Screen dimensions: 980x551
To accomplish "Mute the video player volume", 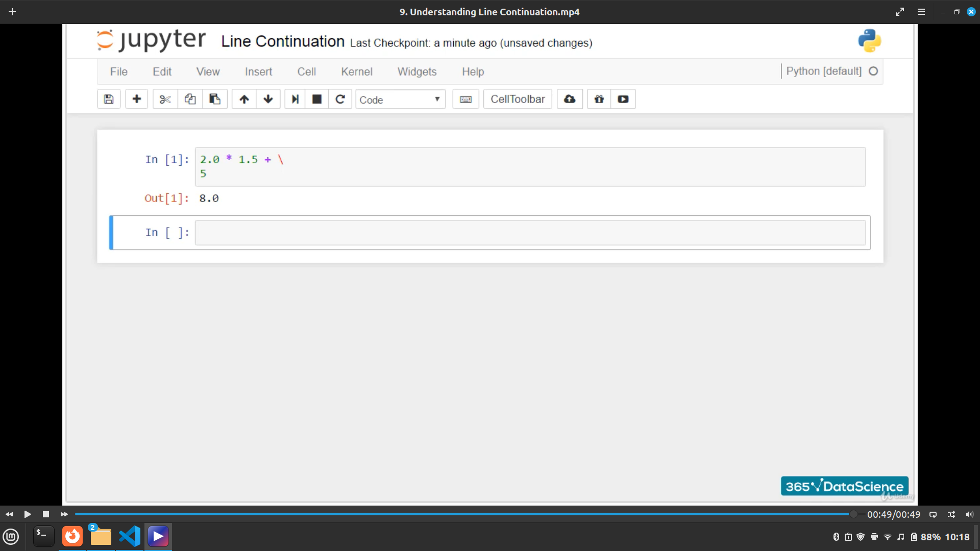I will 969,514.
